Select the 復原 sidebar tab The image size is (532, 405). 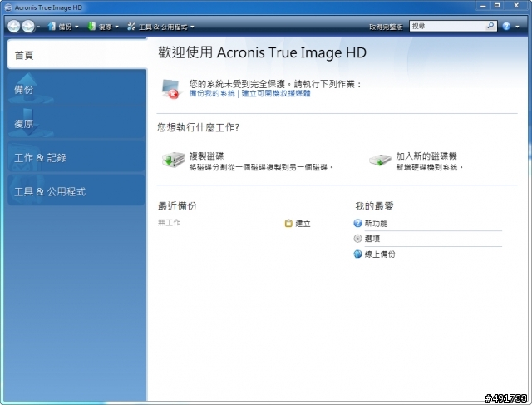tap(76, 123)
